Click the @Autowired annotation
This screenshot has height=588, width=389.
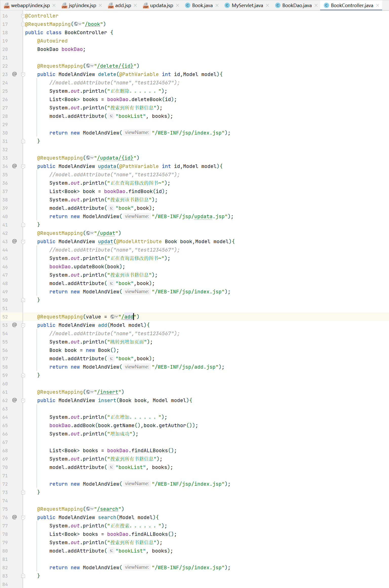click(x=52, y=41)
